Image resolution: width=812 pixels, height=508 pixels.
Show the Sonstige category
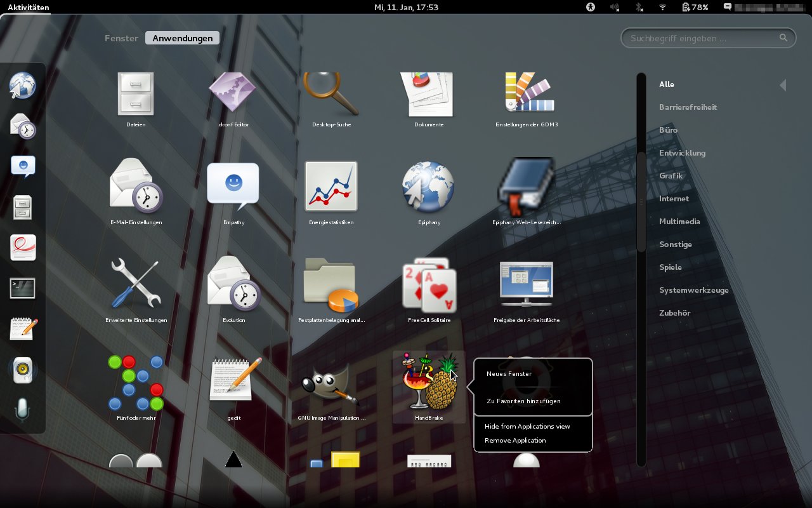pyautogui.click(x=676, y=244)
